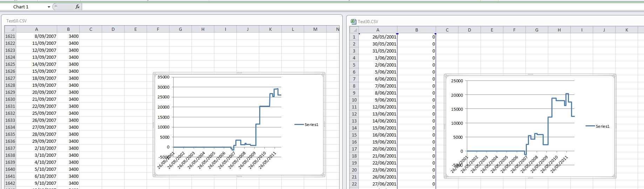The height and width of the screenshot is (189, 644).
Task: Click the 0 value in Test30.CSV row 15
Action: click(x=417, y=135)
